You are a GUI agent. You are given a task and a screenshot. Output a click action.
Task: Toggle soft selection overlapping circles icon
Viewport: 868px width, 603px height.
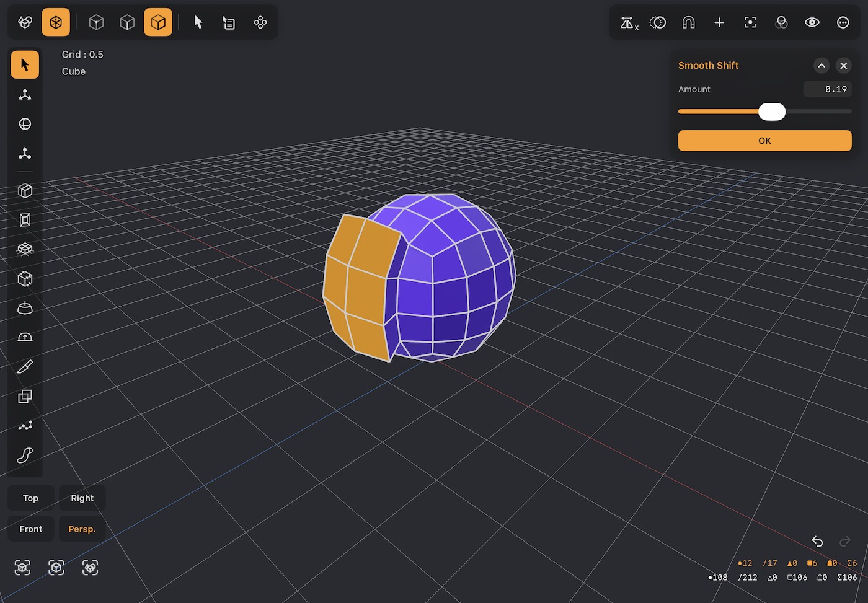(658, 22)
